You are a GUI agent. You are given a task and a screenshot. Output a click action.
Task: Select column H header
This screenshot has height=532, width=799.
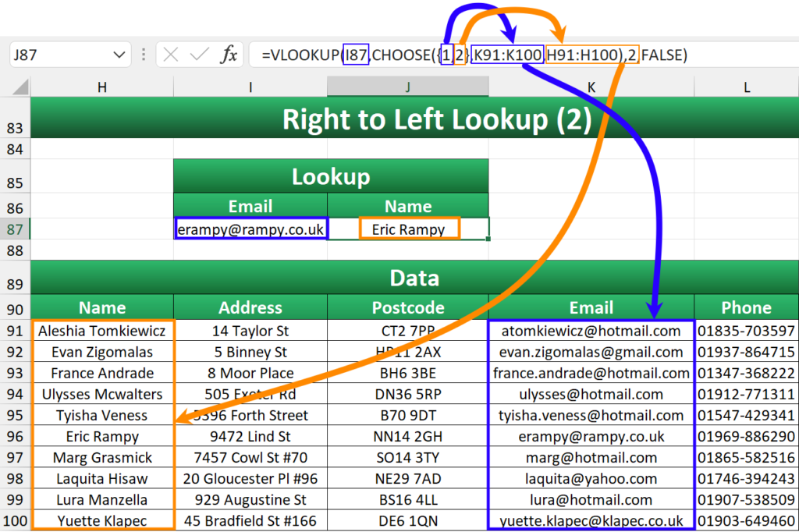tap(101, 87)
